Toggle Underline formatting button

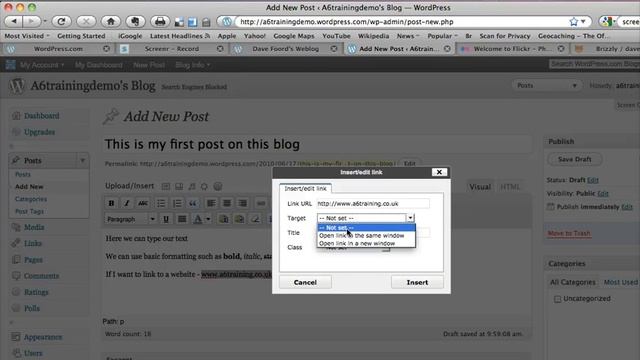166,219
